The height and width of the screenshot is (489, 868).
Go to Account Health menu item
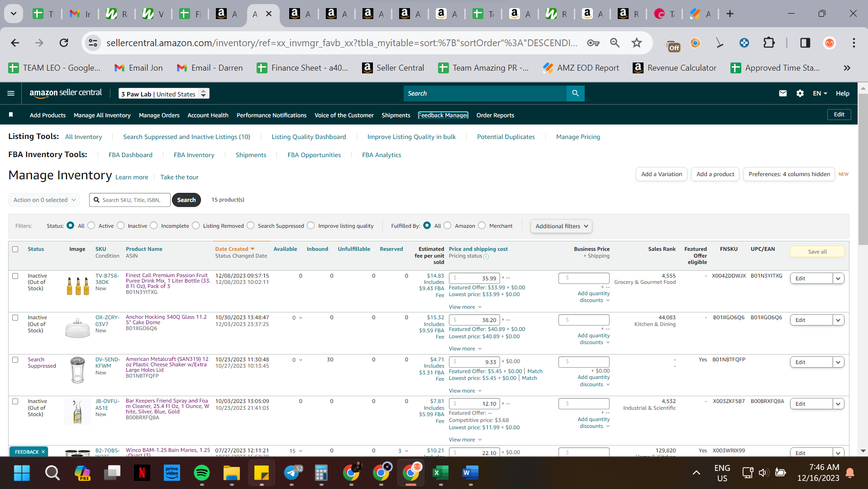(x=208, y=115)
